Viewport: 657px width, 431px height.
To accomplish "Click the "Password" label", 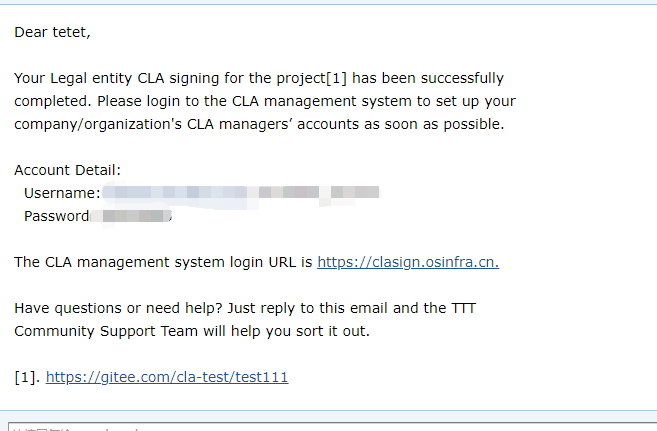I will coord(57,216).
